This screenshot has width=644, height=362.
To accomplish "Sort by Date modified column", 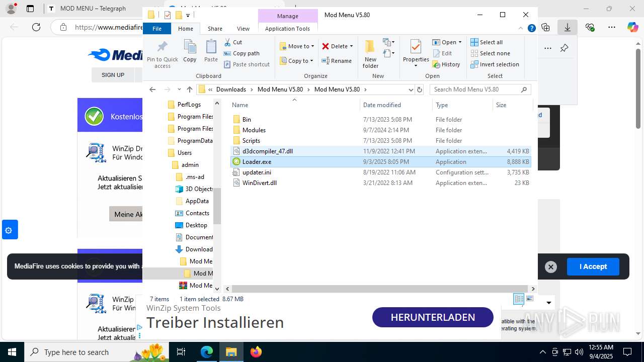I will point(396,105).
